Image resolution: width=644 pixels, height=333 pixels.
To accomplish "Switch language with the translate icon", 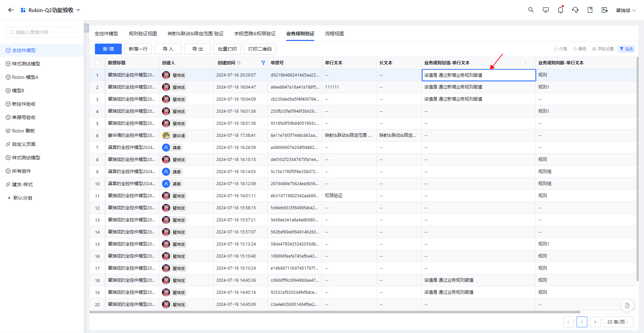I will (x=605, y=10).
